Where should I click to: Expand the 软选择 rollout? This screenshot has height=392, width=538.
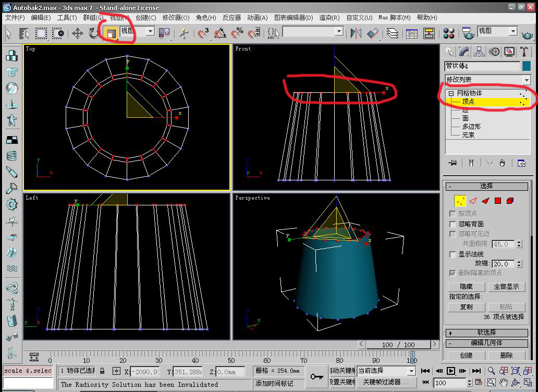pyautogui.click(x=486, y=333)
